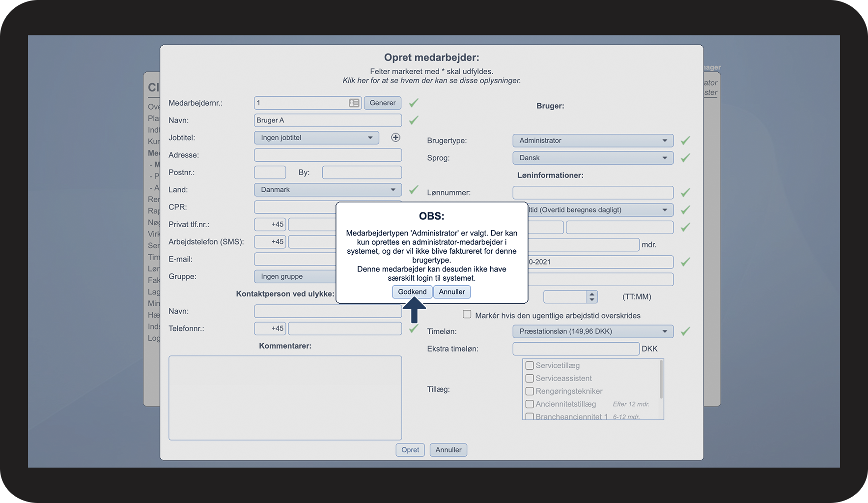Click the Navn field containing Bruger A
Image resolution: width=868 pixels, height=503 pixels.
[x=328, y=120]
